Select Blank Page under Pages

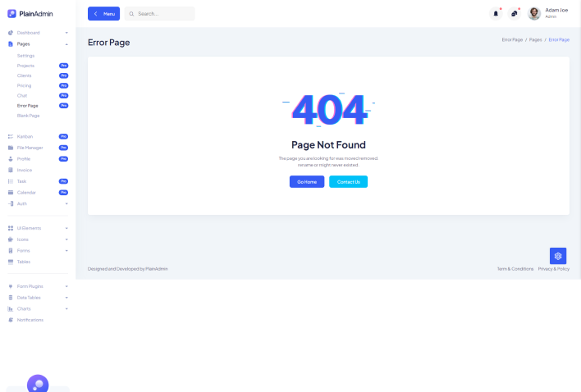28,116
